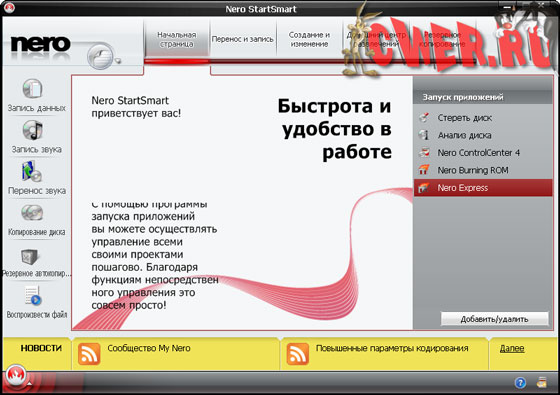Screen dimensions: 560x395
Task: Open the Перенос и запись tab
Action: tap(242, 39)
